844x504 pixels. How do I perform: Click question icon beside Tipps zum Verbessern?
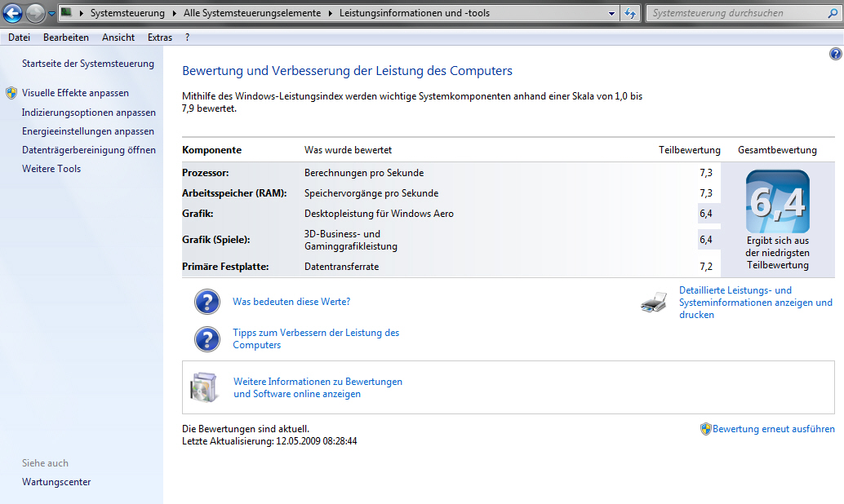(207, 339)
